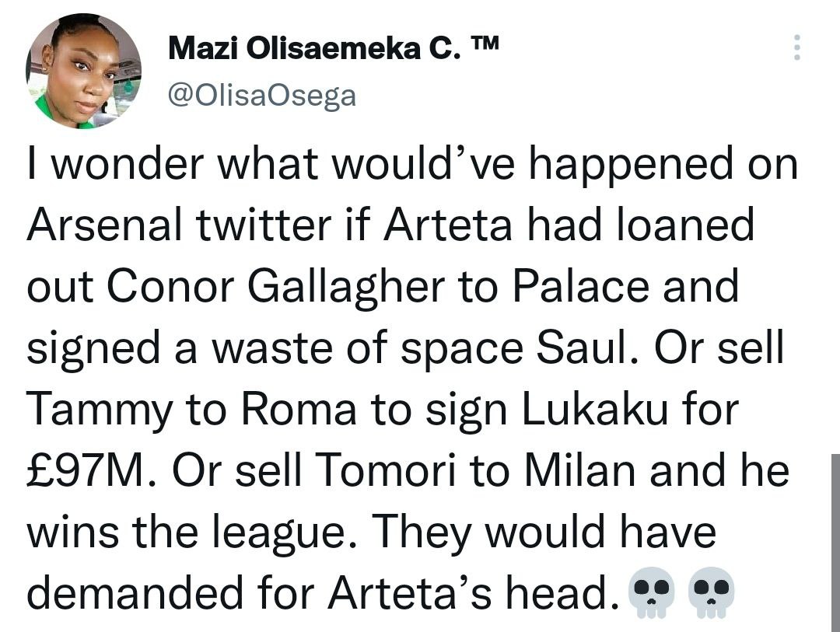Click the @OlisaOsega handle
The width and height of the screenshot is (840, 632).
[261, 96]
